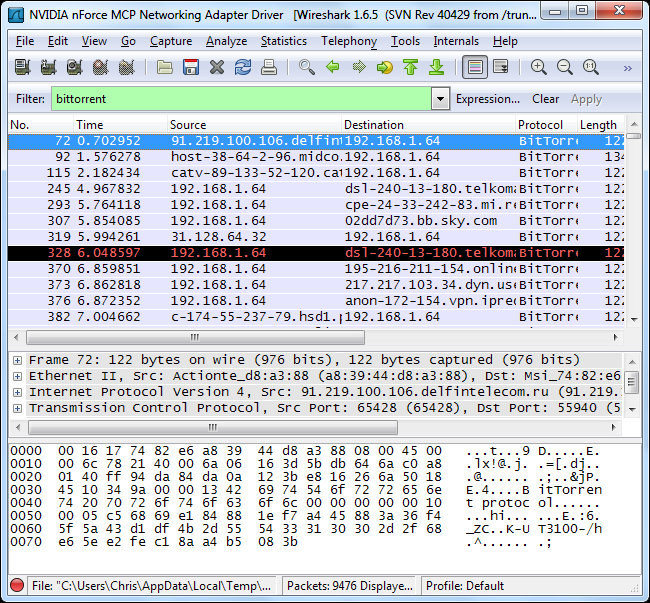Viewport: 650px width, 603px height.
Task: Open a capture file folder icon
Action: (x=165, y=67)
